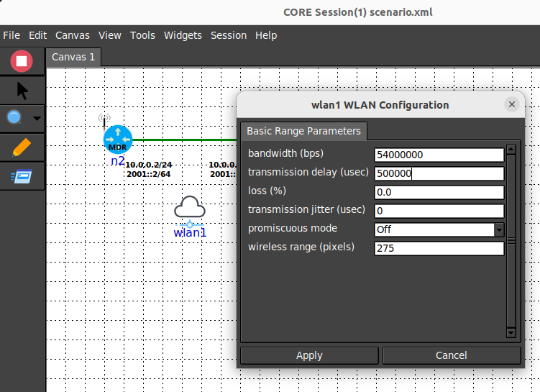This screenshot has height=392, width=540.
Task: Click the wlan1 cloud node
Action: click(190, 209)
